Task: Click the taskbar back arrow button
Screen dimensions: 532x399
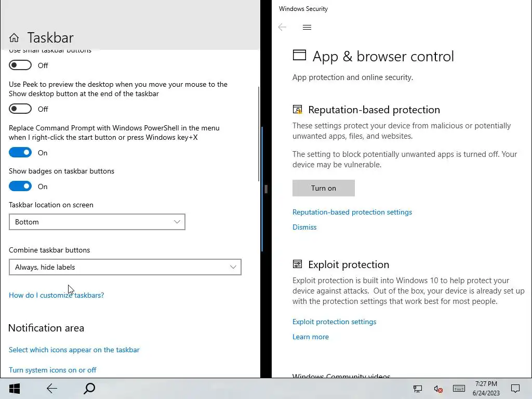Action: point(51,389)
